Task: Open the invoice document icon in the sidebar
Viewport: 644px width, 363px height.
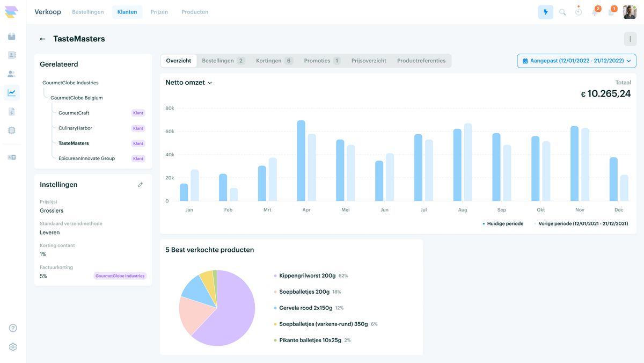Action: [12, 112]
